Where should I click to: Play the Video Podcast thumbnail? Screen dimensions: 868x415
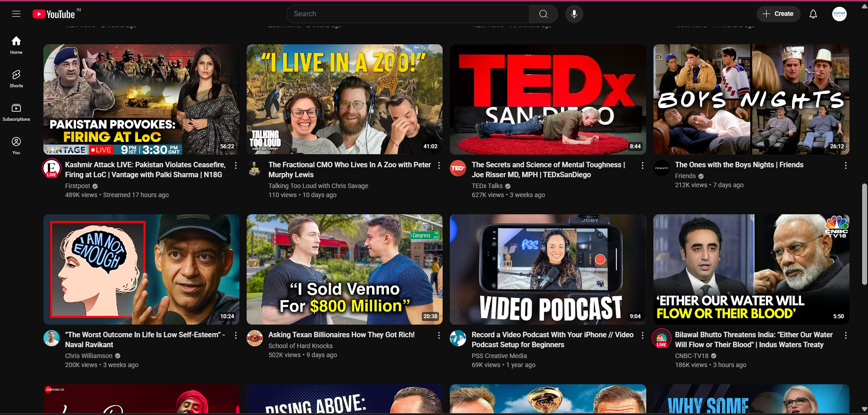pyautogui.click(x=548, y=269)
